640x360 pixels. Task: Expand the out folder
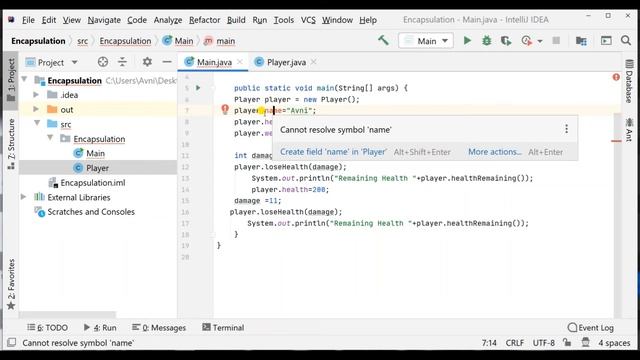[x=36, y=109]
